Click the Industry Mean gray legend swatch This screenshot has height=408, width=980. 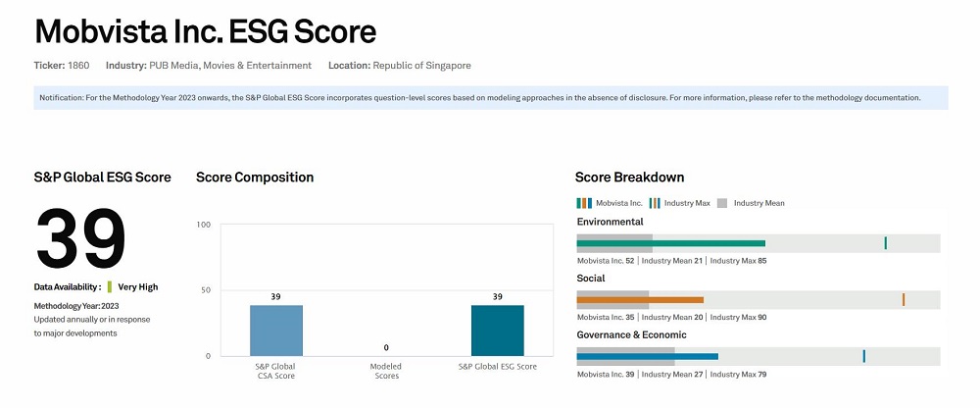click(722, 203)
